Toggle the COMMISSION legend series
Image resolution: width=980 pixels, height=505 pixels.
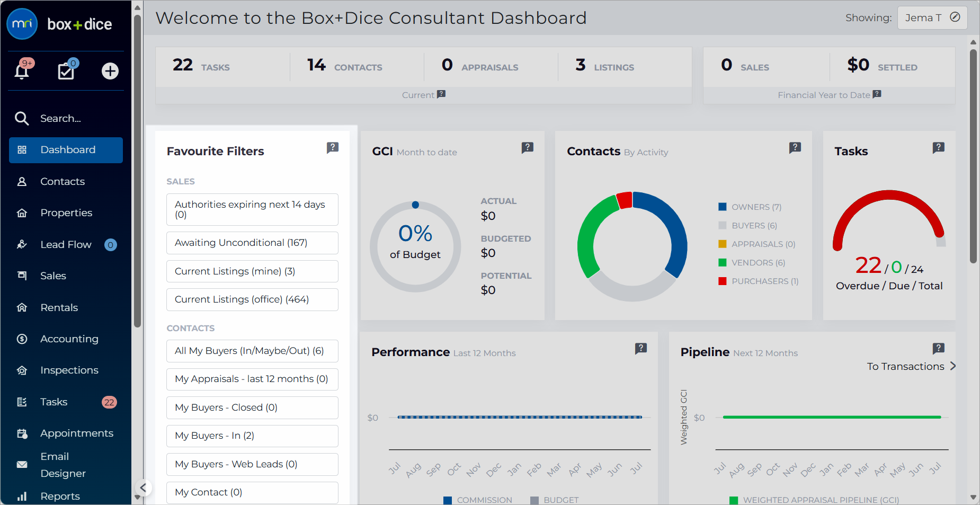pos(478,500)
